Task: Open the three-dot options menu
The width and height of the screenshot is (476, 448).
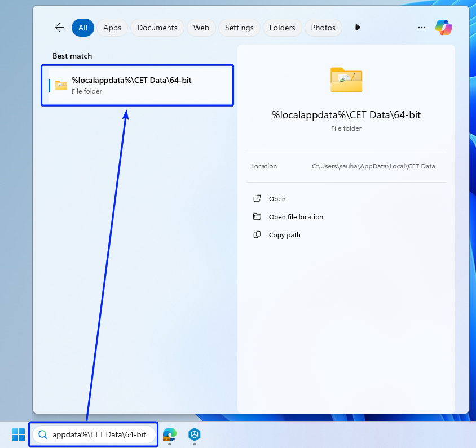Action: tap(422, 28)
